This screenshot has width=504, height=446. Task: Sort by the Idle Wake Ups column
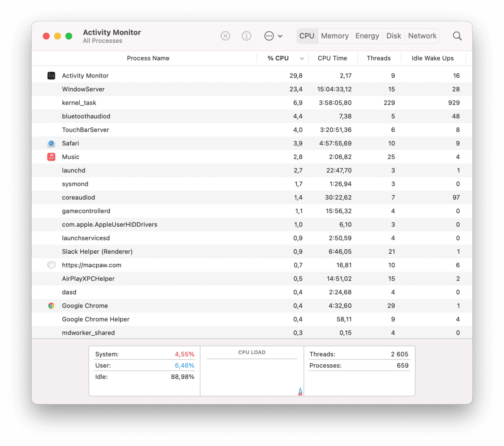pos(432,58)
